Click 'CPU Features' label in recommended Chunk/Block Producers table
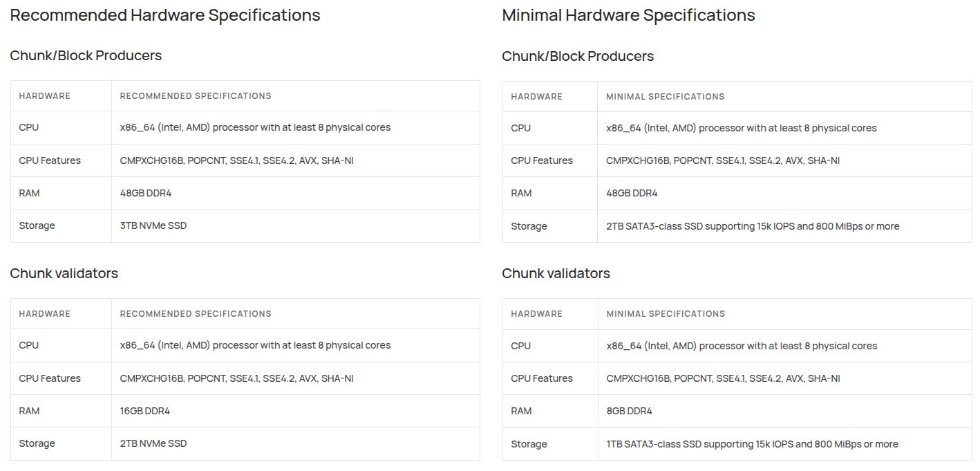980x471 pixels. 50,160
